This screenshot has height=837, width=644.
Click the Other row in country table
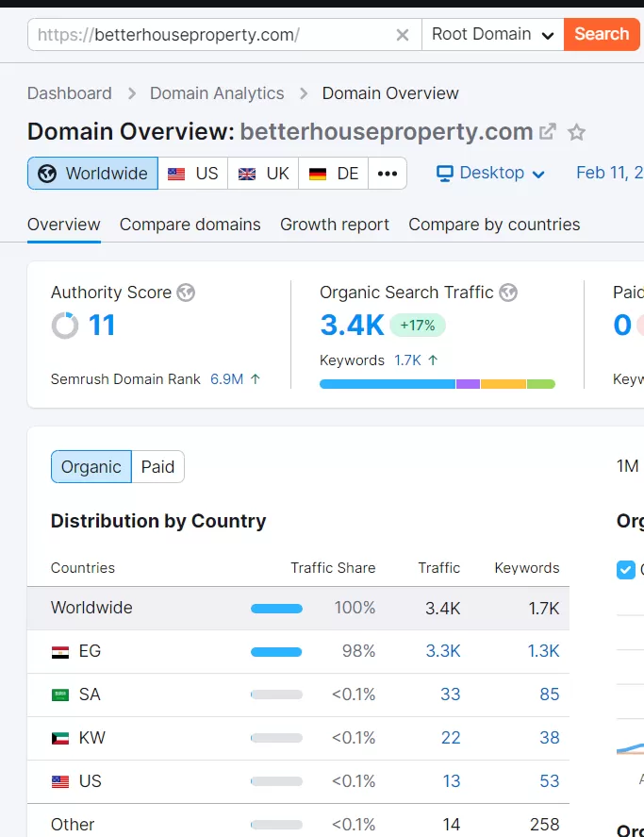pos(298,821)
